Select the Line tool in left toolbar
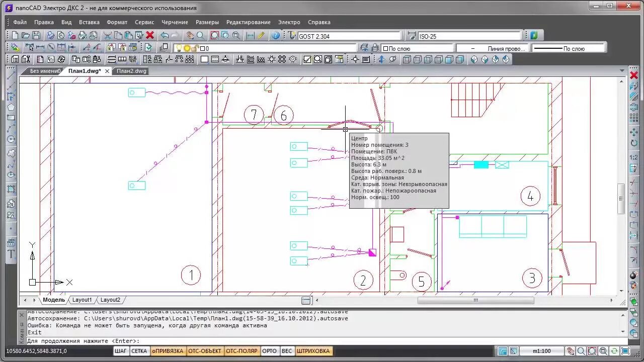644x362 pixels. click(11, 76)
